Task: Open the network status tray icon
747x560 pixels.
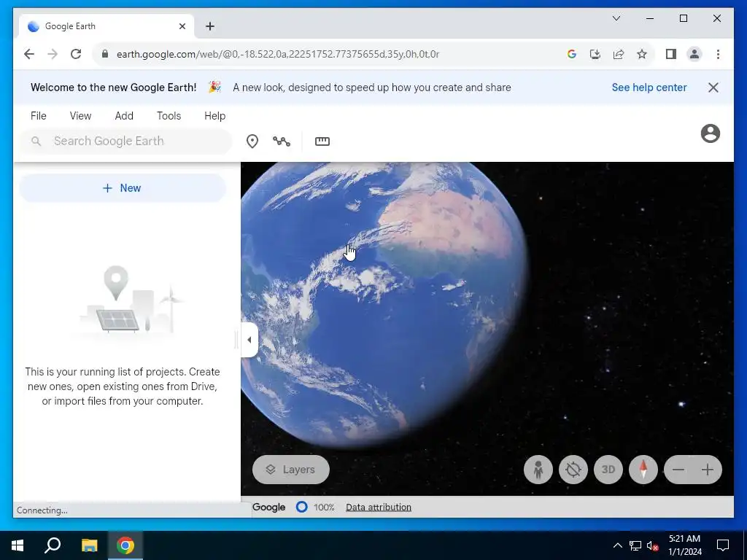Action: pyautogui.click(x=635, y=545)
